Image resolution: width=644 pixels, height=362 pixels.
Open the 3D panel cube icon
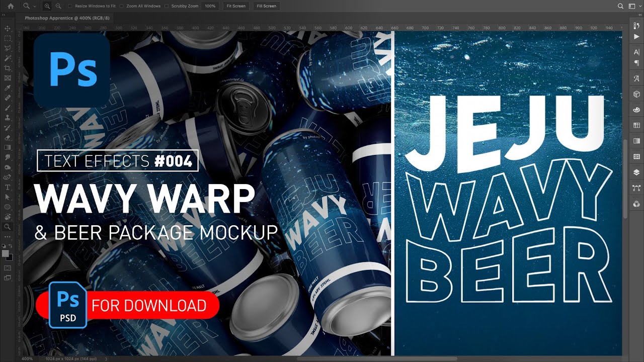[x=636, y=94]
